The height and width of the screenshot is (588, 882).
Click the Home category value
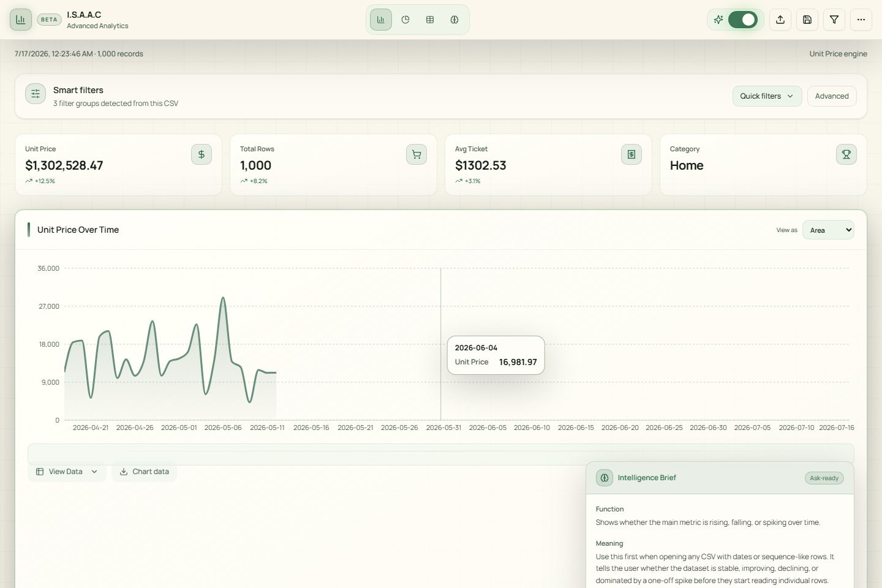[x=687, y=165]
